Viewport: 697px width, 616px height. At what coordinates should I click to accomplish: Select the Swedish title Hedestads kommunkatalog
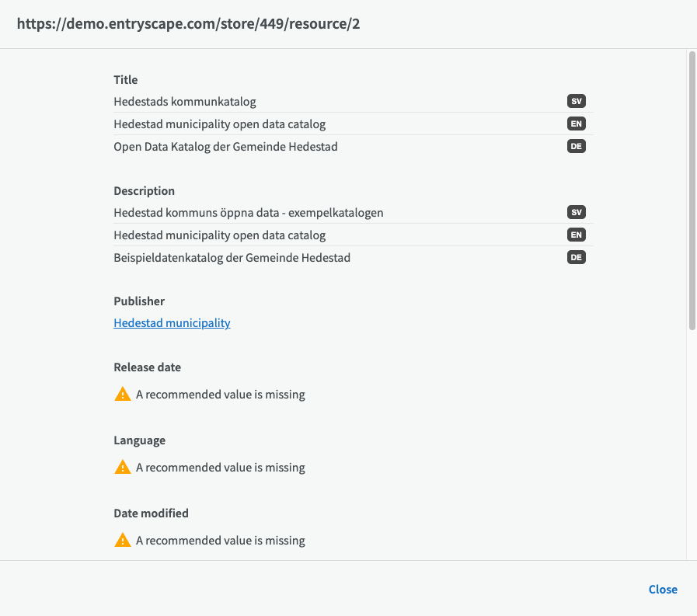(185, 102)
